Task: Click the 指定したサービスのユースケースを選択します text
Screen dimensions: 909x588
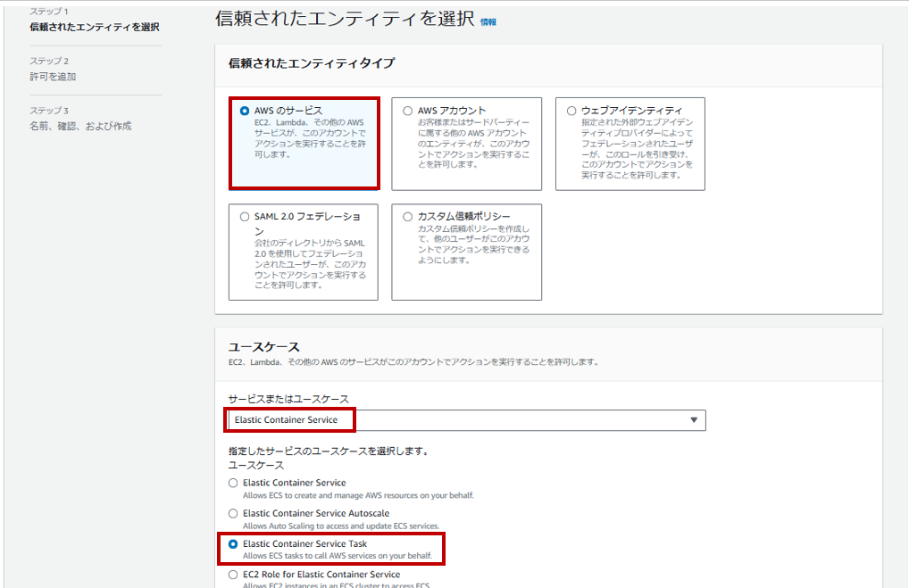Action: 329,451
